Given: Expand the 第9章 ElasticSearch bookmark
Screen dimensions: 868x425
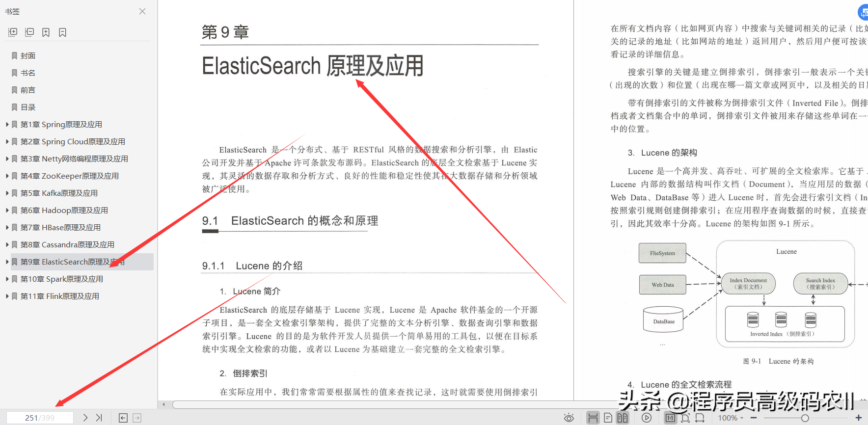Looking at the screenshot, I should tap(7, 262).
